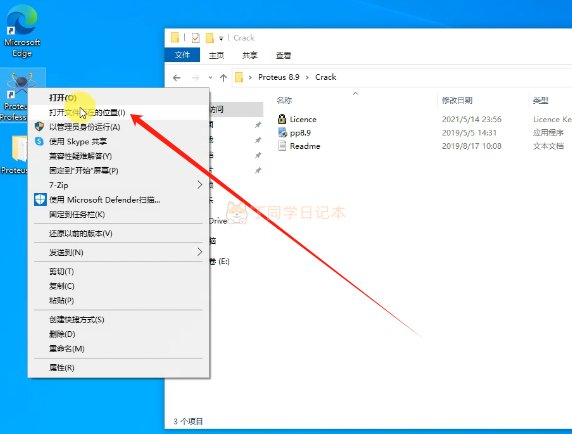This screenshot has height=434, width=572.
Task: Click the Explorer title bar folder icon
Action: 175,38
